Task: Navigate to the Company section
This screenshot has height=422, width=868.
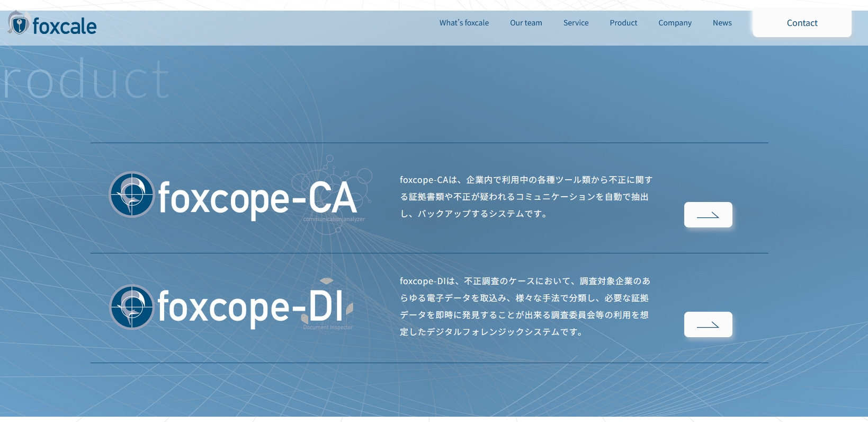Action: click(675, 23)
